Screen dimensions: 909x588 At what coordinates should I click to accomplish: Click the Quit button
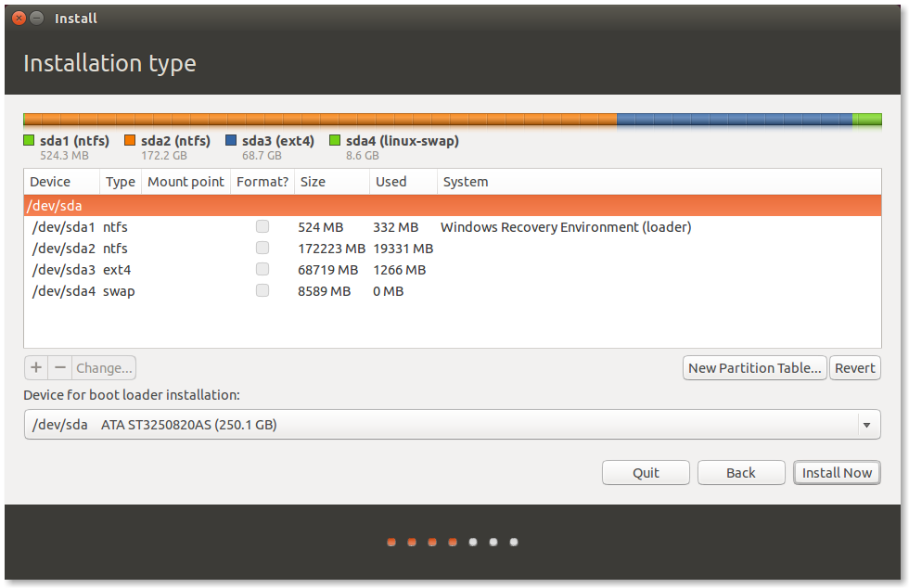pos(646,472)
